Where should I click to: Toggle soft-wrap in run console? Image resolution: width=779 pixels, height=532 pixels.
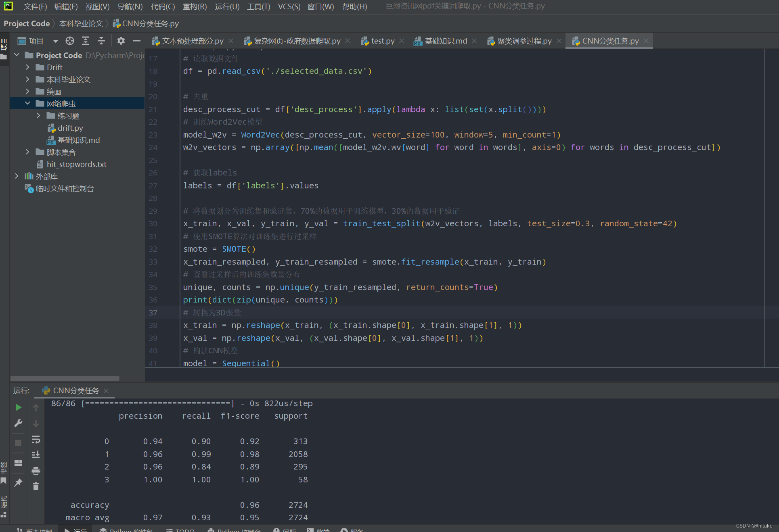click(36, 439)
